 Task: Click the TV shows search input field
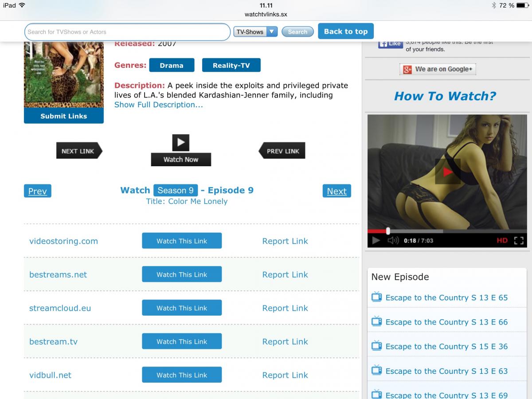click(127, 32)
